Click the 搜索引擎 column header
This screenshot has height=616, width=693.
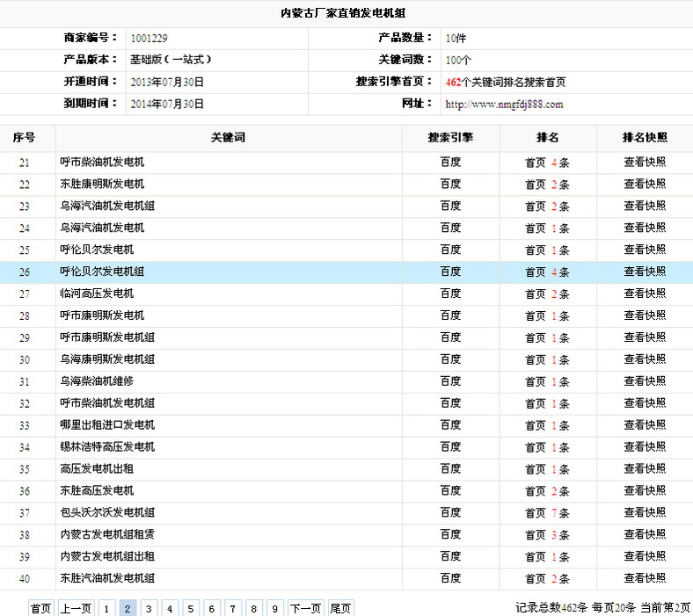[450, 138]
